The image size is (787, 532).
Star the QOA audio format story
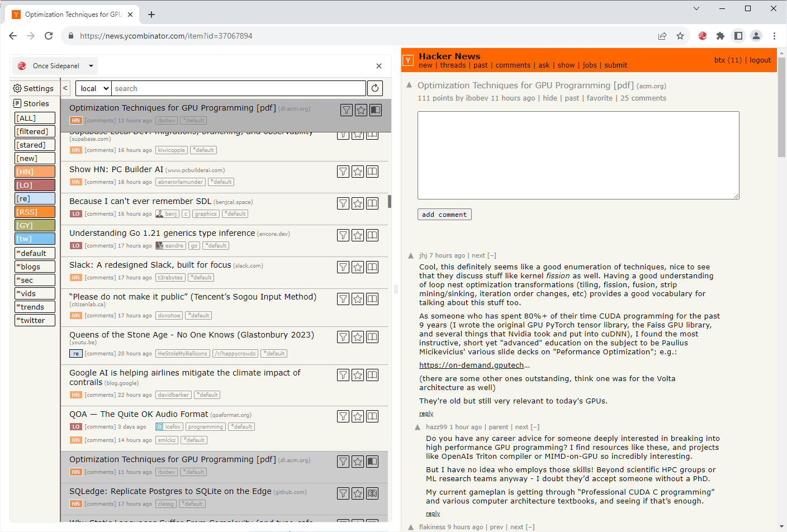coord(357,416)
